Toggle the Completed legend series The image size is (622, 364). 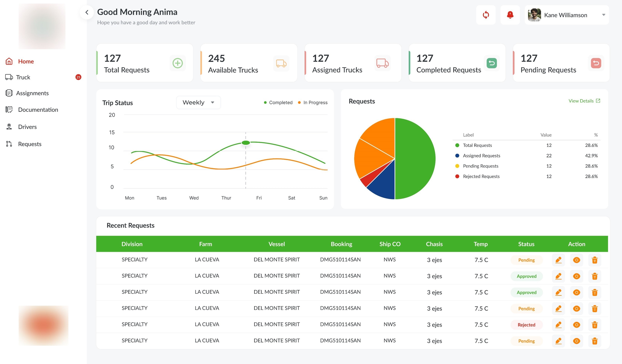(278, 102)
